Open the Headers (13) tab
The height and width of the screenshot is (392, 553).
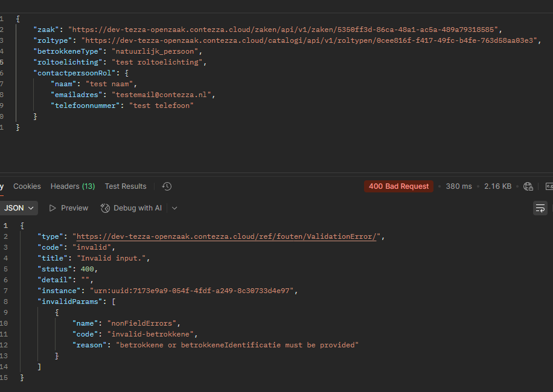click(72, 186)
